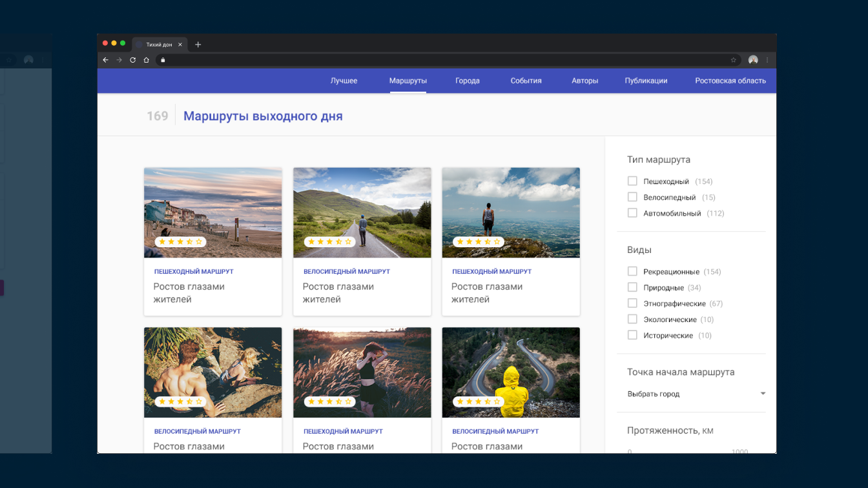The image size is (868, 488).
Task: Select the Исторические filter checkbox
Action: (632, 335)
